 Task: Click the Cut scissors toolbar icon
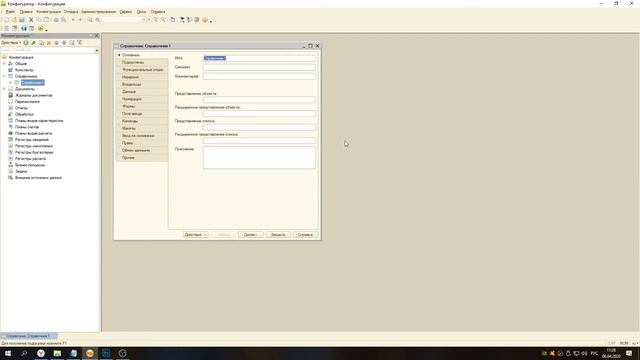click(31, 20)
